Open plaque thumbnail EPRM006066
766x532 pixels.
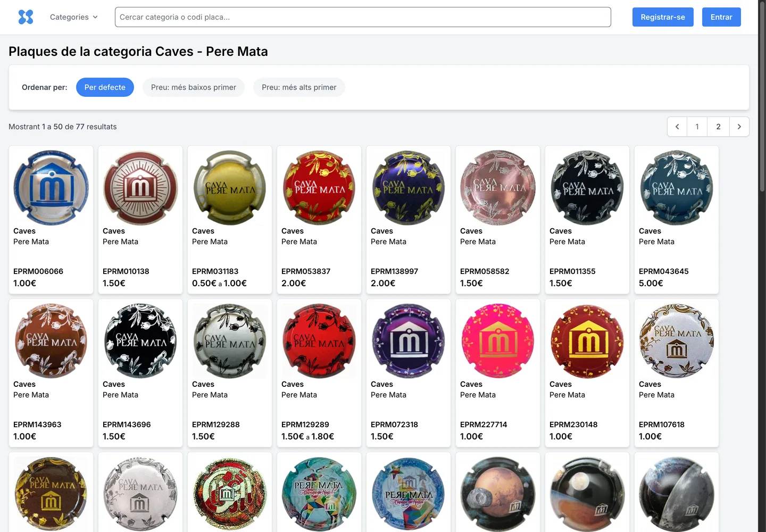[x=51, y=188]
